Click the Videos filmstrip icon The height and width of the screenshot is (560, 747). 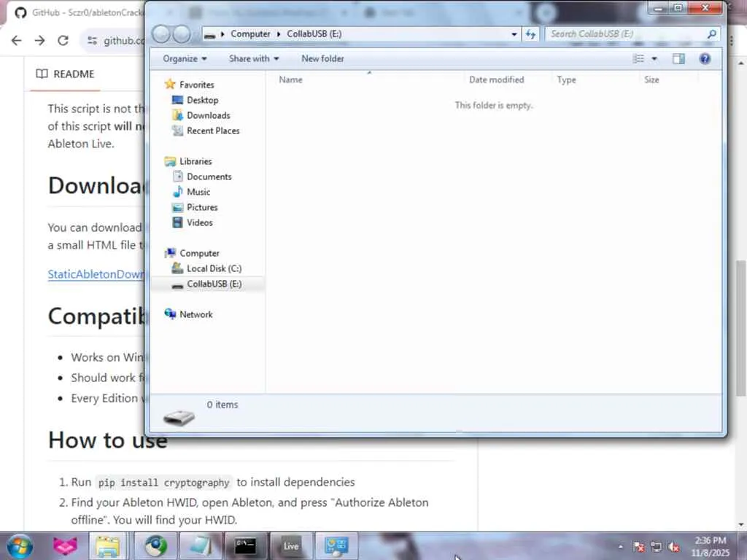point(177,222)
